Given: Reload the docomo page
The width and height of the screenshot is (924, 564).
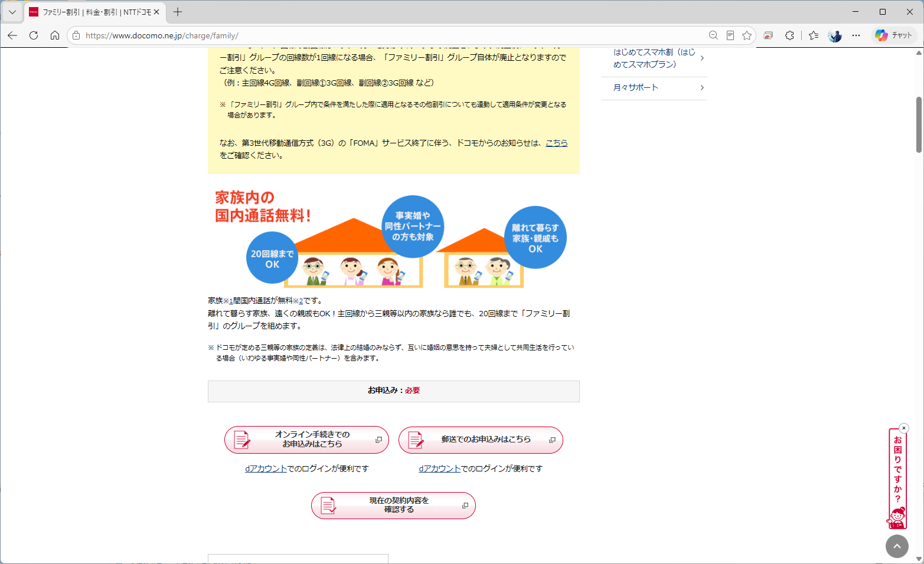Looking at the screenshot, I should (34, 35).
